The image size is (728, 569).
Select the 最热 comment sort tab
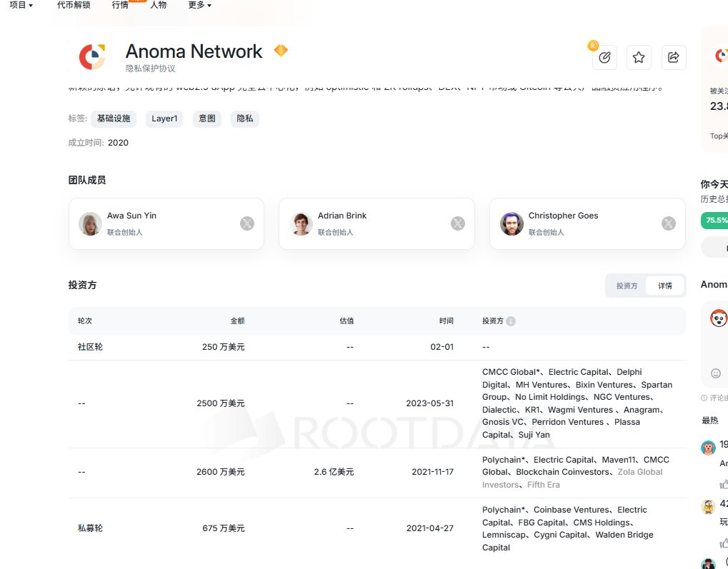pos(710,421)
